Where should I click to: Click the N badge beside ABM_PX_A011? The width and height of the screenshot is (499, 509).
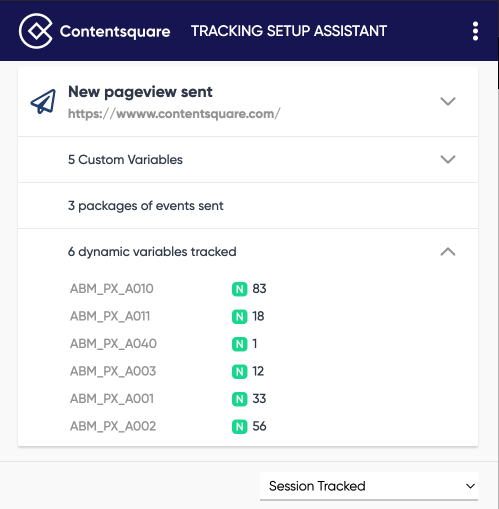[239, 317]
